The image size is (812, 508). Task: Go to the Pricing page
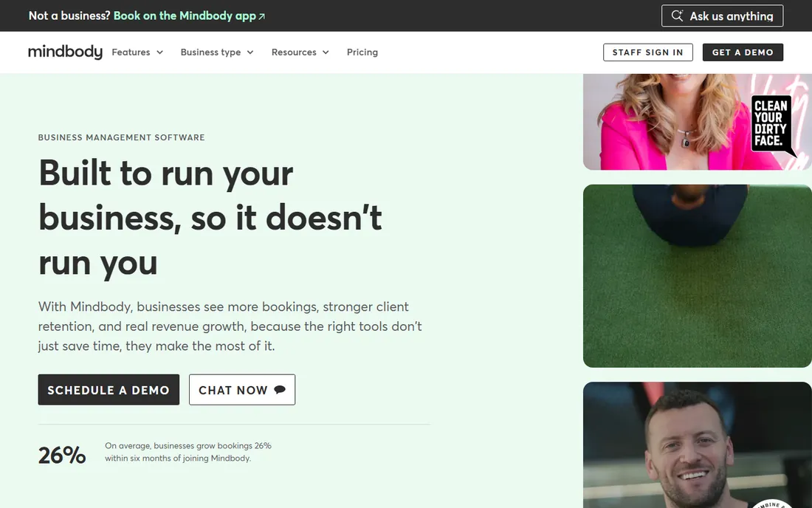coord(362,52)
